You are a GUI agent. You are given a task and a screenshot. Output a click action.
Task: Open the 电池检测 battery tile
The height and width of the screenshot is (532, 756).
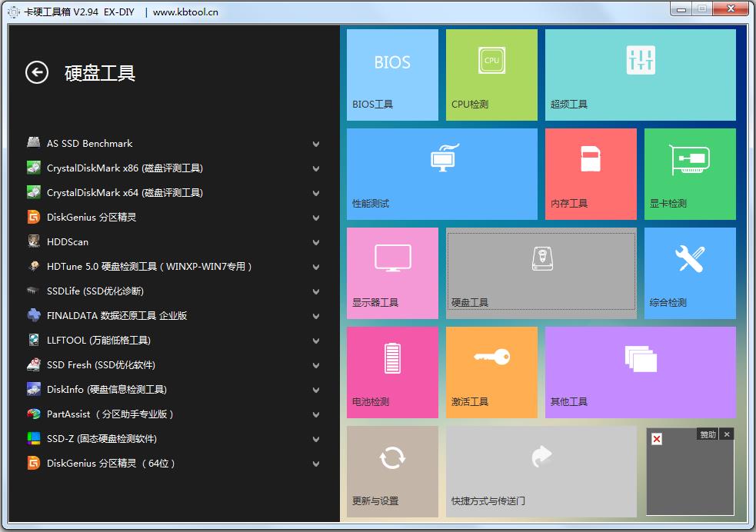click(x=392, y=372)
